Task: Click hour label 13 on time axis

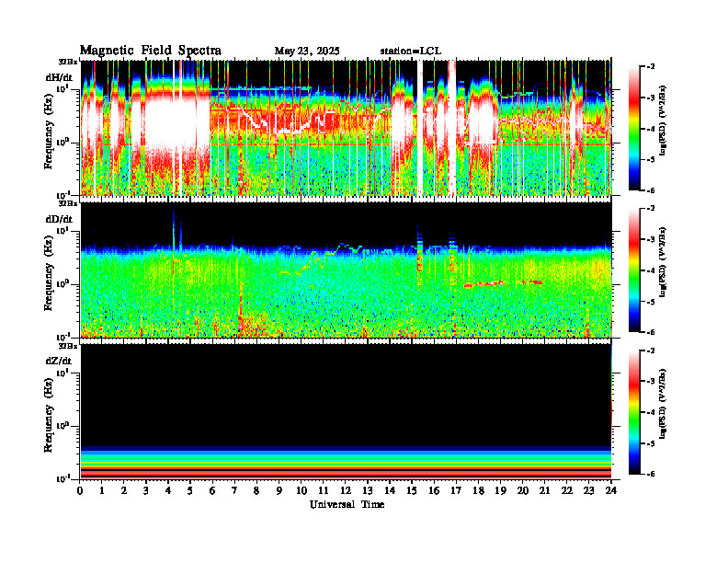Action: 368,491
